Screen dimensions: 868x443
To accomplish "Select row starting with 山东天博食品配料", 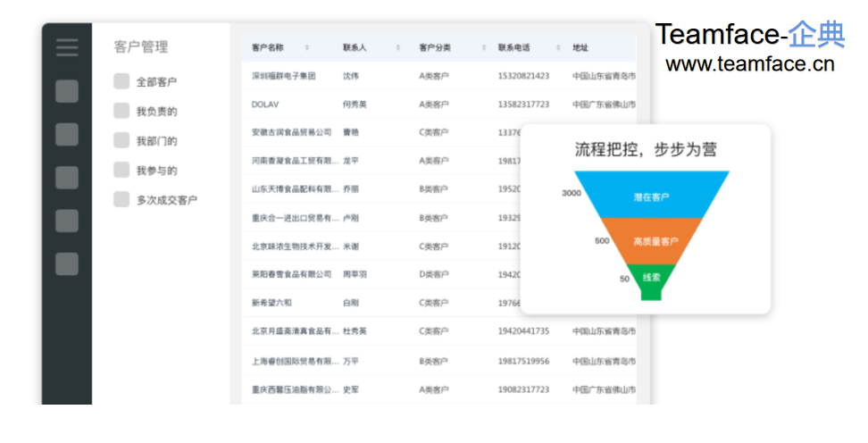I will 438,188.
